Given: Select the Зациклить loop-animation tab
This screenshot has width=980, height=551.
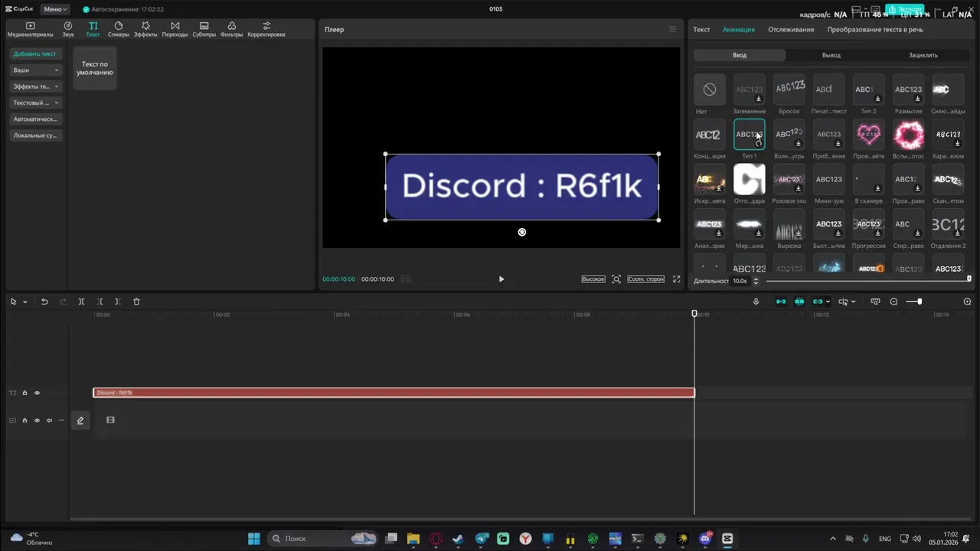Looking at the screenshot, I should (x=923, y=55).
